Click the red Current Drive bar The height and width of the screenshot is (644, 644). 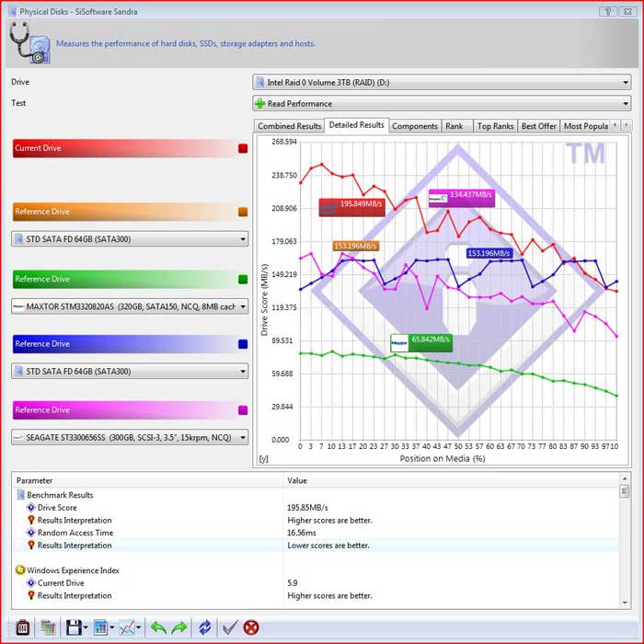[x=124, y=148]
